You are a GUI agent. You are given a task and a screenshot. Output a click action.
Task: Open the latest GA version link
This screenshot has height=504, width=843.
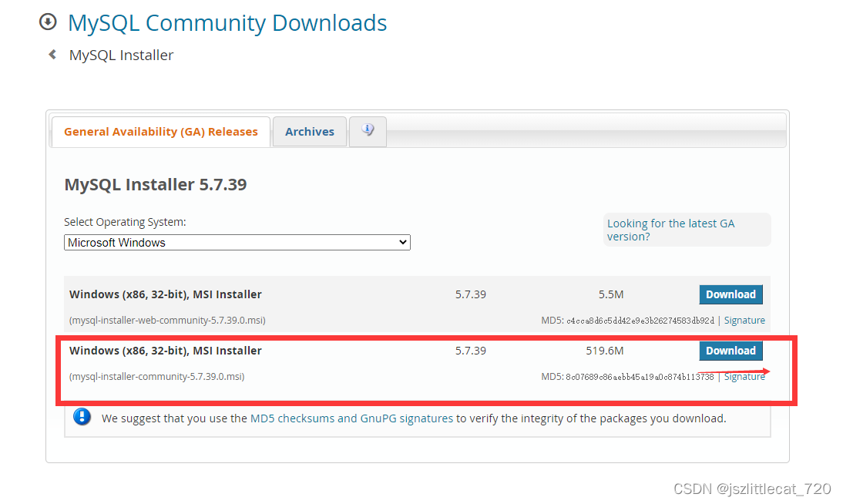click(x=670, y=230)
